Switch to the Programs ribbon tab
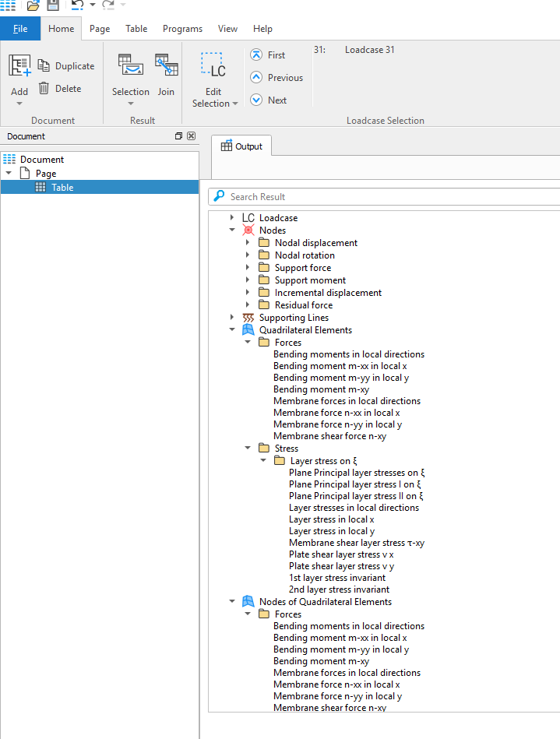The width and height of the screenshot is (560, 739). coord(182,29)
